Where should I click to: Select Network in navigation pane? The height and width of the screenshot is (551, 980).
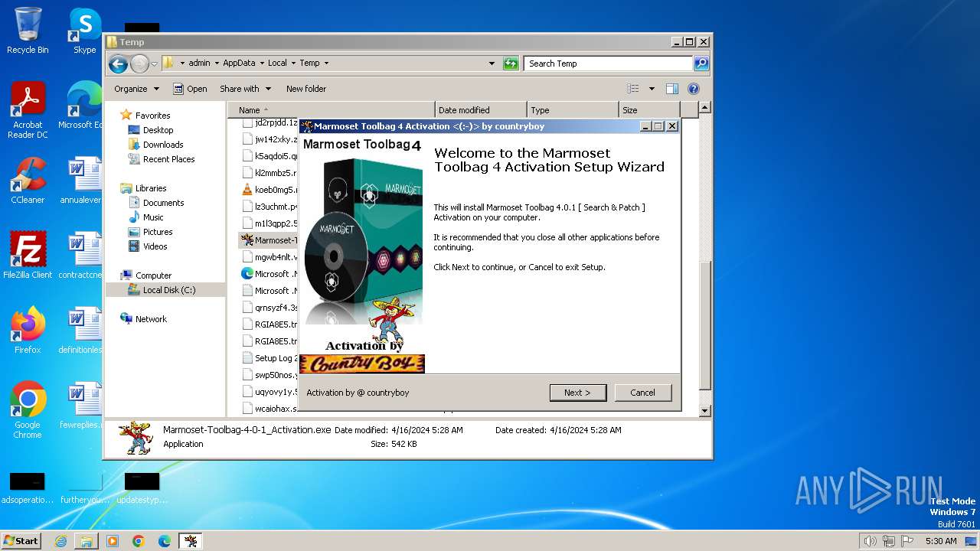coord(151,319)
